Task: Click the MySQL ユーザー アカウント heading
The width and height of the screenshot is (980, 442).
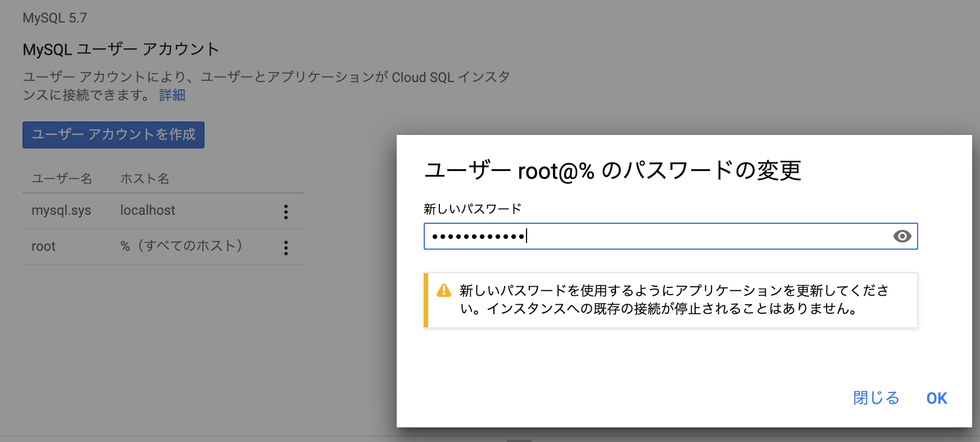Action: coord(121,49)
